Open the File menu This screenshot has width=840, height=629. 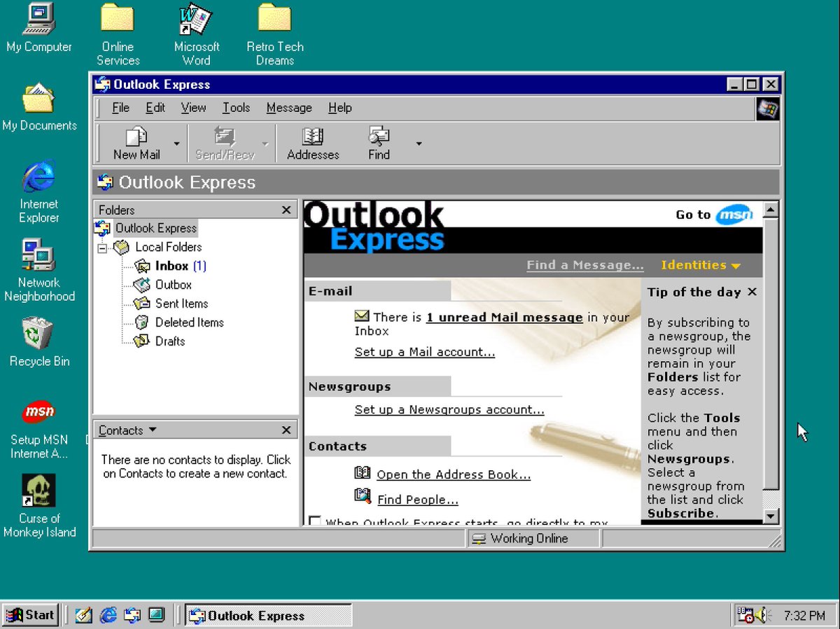[121, 108]
